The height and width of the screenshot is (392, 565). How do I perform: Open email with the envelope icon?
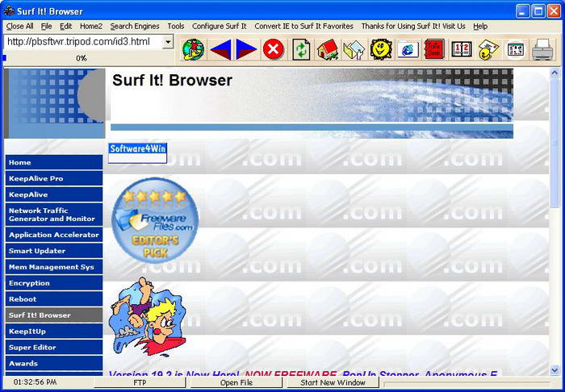click(x=488, y=49)
